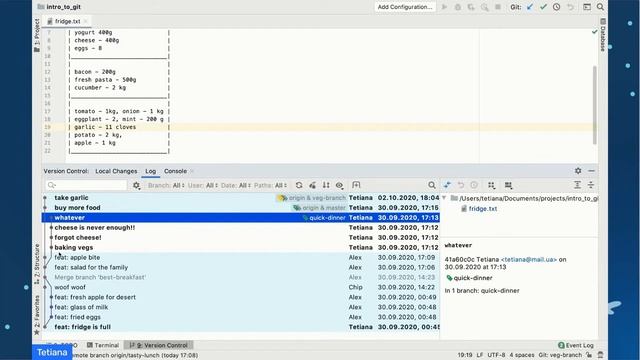Open the run anything window icon
Image resolution: width=640 pixels, height=360 pixels.
(x=587, y=7)
